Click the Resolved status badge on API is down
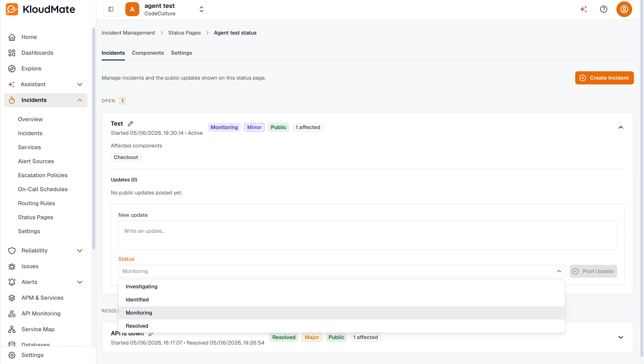This screenshot has width=644, height=364. click(284, 337)
